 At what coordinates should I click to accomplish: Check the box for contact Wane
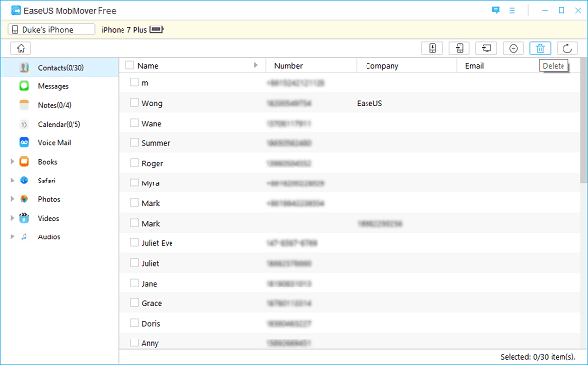[134, 123]
